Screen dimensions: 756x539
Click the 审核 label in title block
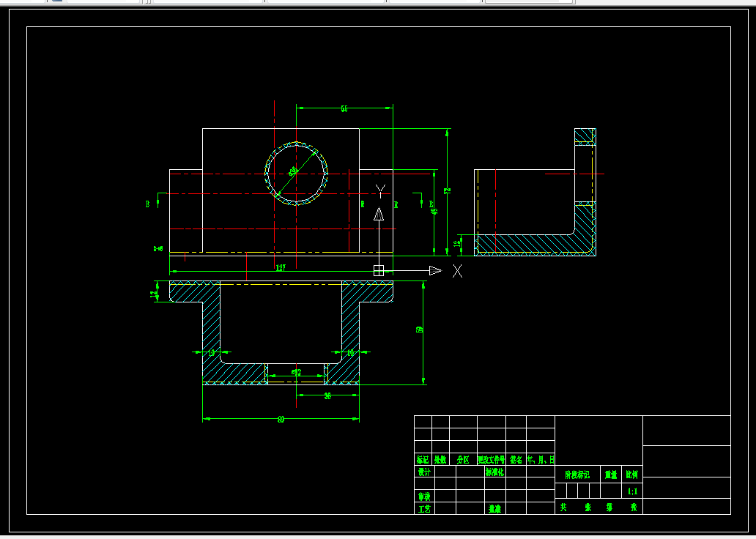[x=424, y=496]
